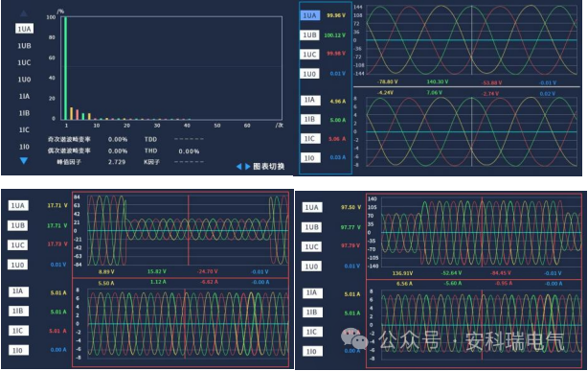Select 1IA in the harmonic spectrum channel list

tap(24, 97)
